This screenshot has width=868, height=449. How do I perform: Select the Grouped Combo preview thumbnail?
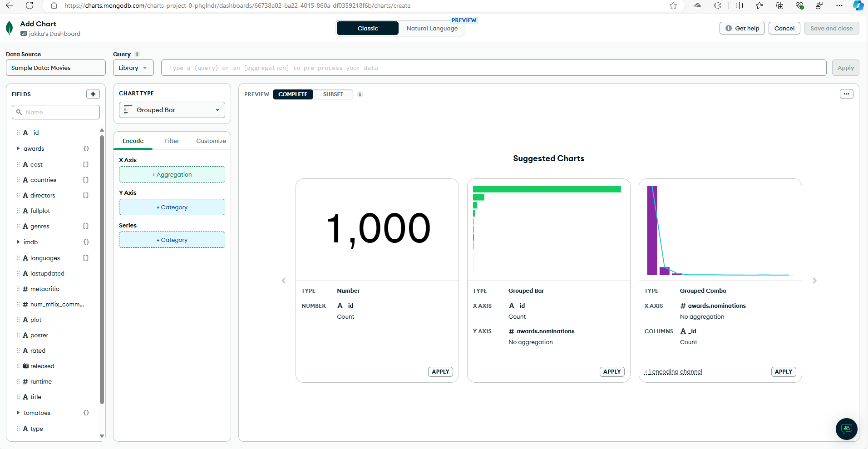[720, 230]
